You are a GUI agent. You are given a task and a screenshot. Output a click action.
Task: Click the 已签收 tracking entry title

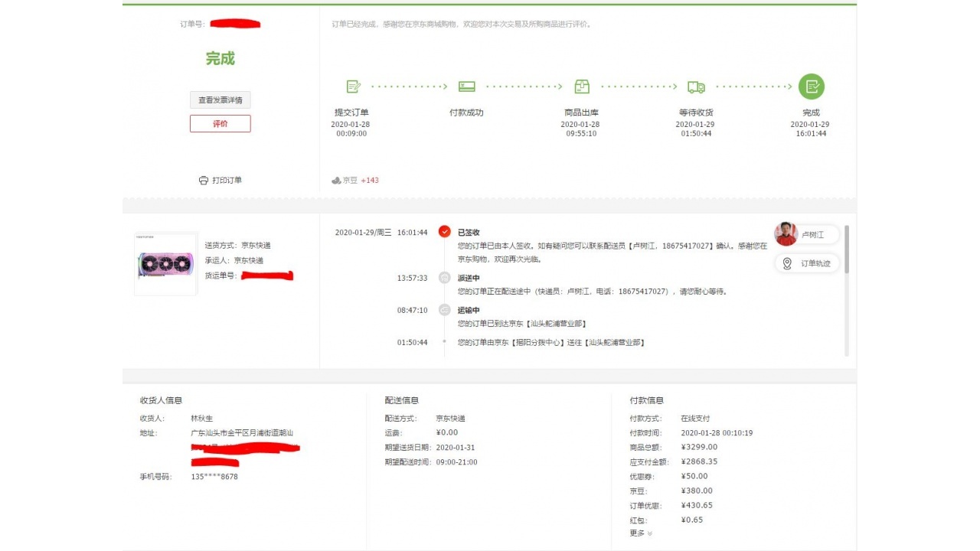[469, 233]
